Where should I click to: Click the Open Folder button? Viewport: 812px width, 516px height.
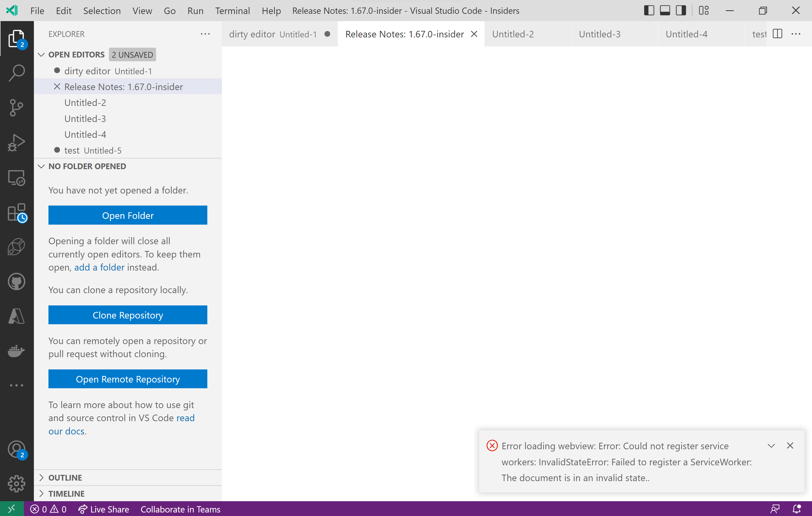(x=128, y=215)
